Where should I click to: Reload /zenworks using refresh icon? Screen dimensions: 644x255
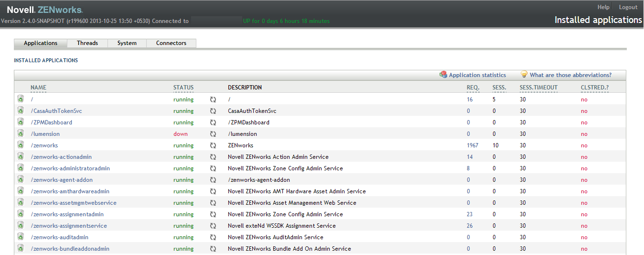pyautogui.click(x=213, y=145)
